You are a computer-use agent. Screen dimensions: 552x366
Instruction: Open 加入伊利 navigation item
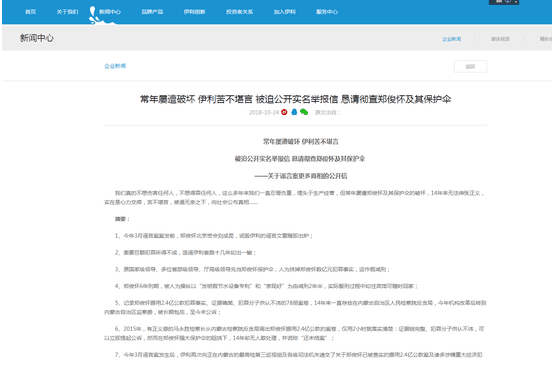tap(284, 12)
